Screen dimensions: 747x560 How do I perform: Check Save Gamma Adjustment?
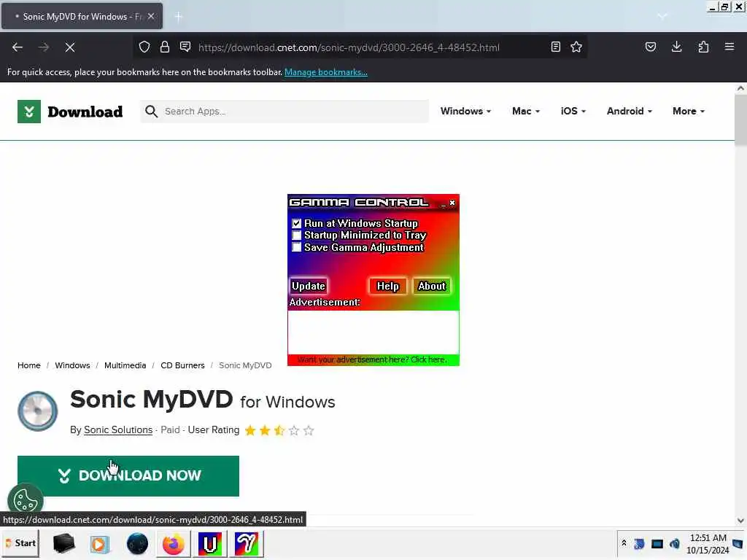tap(296, 247)
